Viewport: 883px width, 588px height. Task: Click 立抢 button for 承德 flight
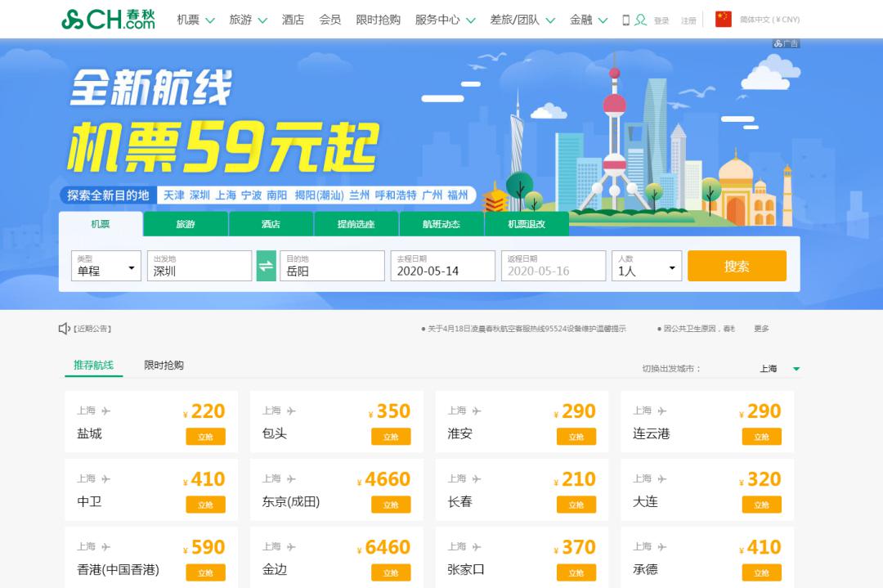point(761,572)
